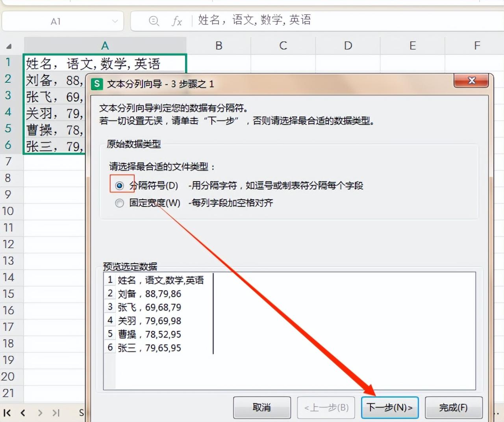This screenshot has width=504, height=422.
Task: Click the description 每列字段加空格对齐
Action: tap(231, 203)
